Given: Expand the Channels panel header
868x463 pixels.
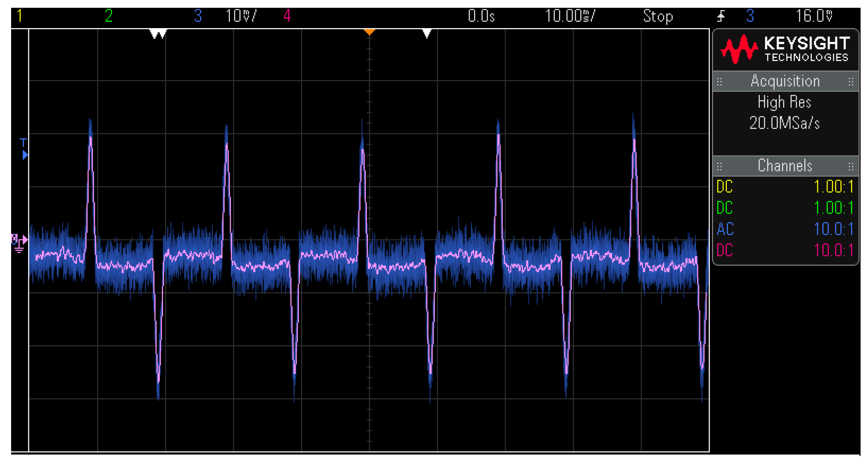Looking at the screenshot, I should pyautogui.click(x=785, y=166).
